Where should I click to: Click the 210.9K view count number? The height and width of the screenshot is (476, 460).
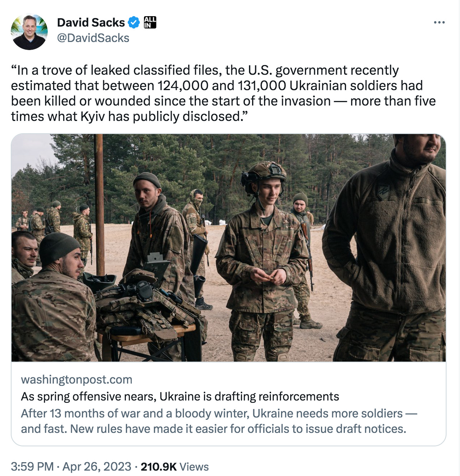pyautogui.click(x=159, y=467)
